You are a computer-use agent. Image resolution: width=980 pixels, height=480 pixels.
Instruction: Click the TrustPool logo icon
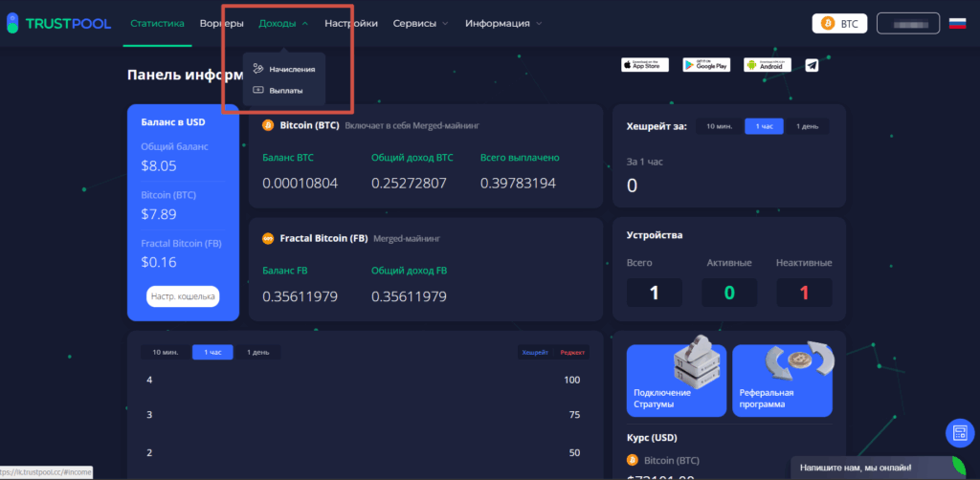pyautogui.click(x=12, y=23)
